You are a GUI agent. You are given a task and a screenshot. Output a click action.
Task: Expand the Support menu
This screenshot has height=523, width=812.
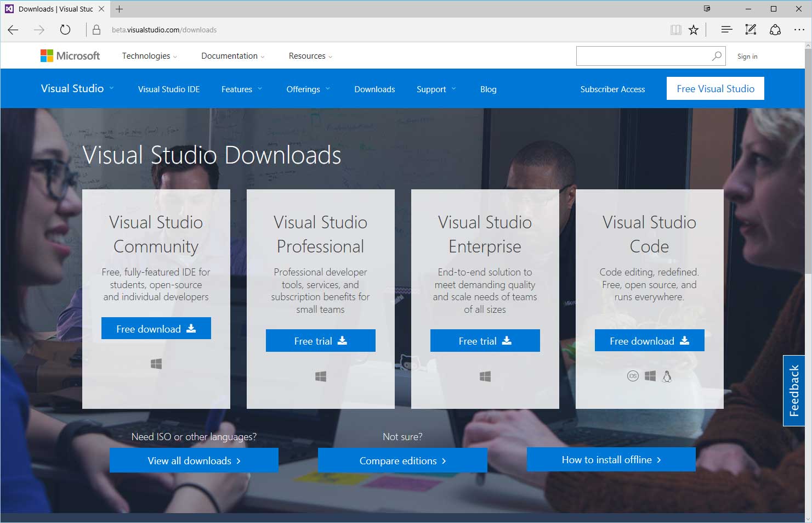click(436, 89)
